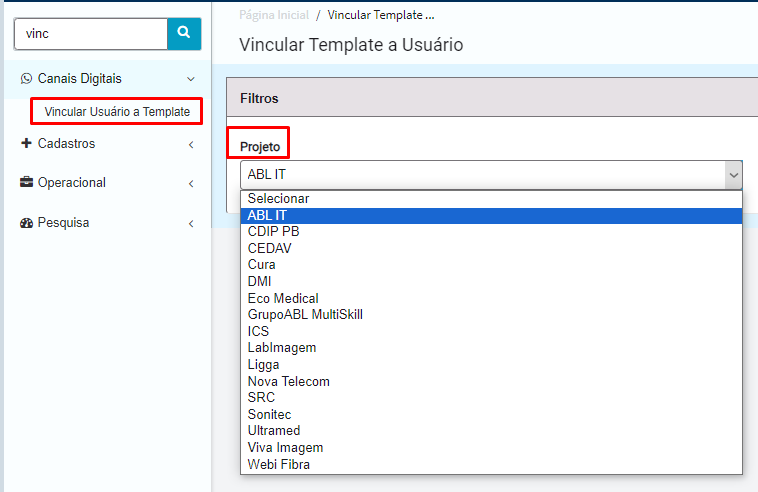Image resolution: width=758 pixels, height=492 pixels.
Task: Pick GrupoABL MultiSkill from the dropdown
Action: coord(491,315)
